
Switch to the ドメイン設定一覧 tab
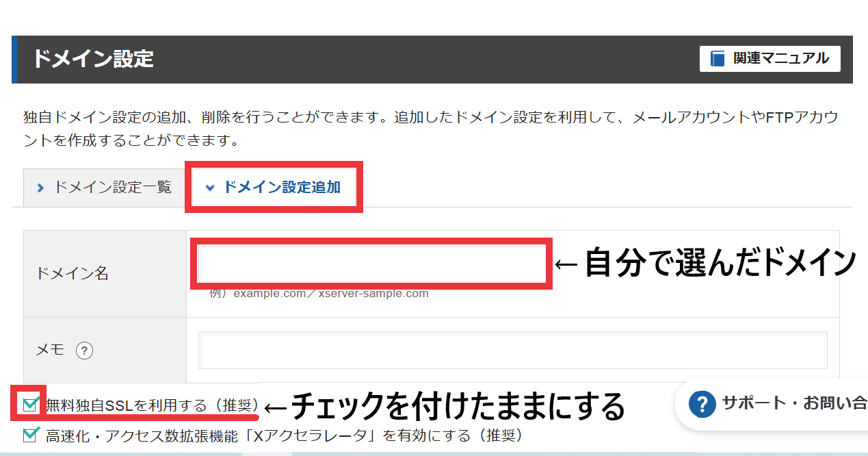(105, 187)
